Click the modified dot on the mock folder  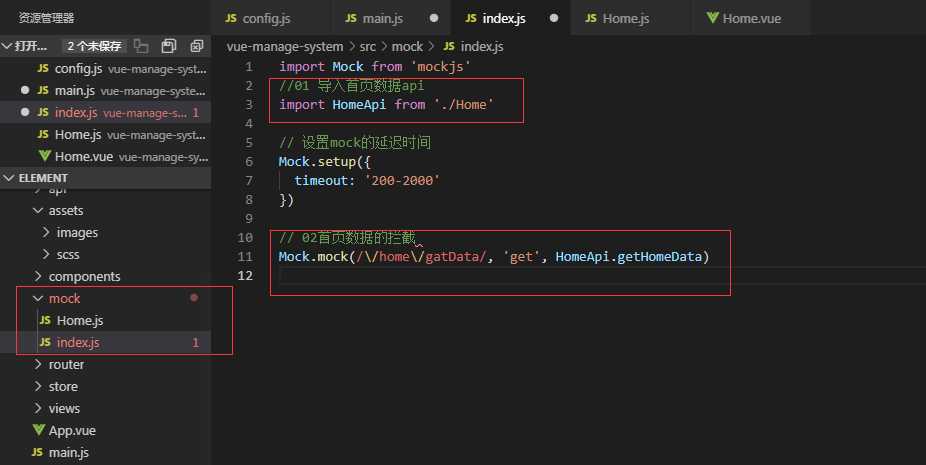194,298
